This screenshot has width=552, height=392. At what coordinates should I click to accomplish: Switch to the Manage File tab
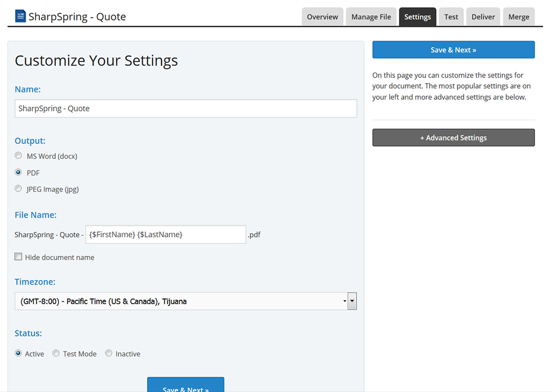coord(371,17)
